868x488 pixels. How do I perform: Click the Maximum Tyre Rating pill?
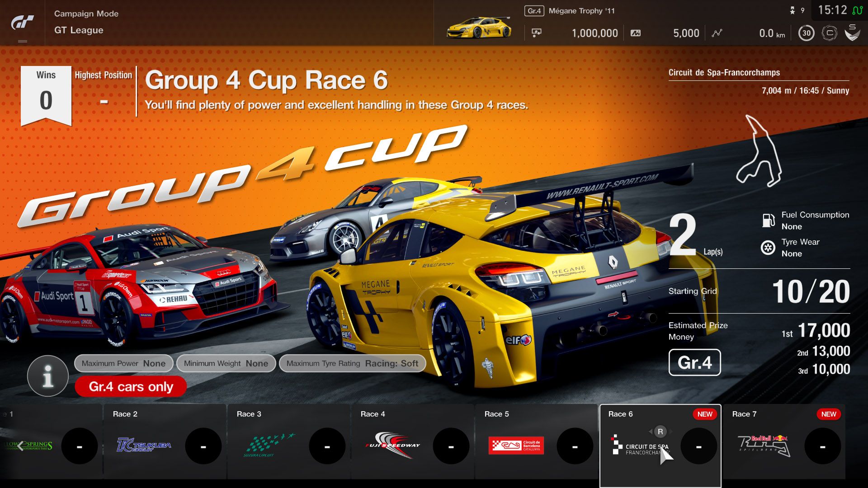pyautogui.click(x=352, y=363)
